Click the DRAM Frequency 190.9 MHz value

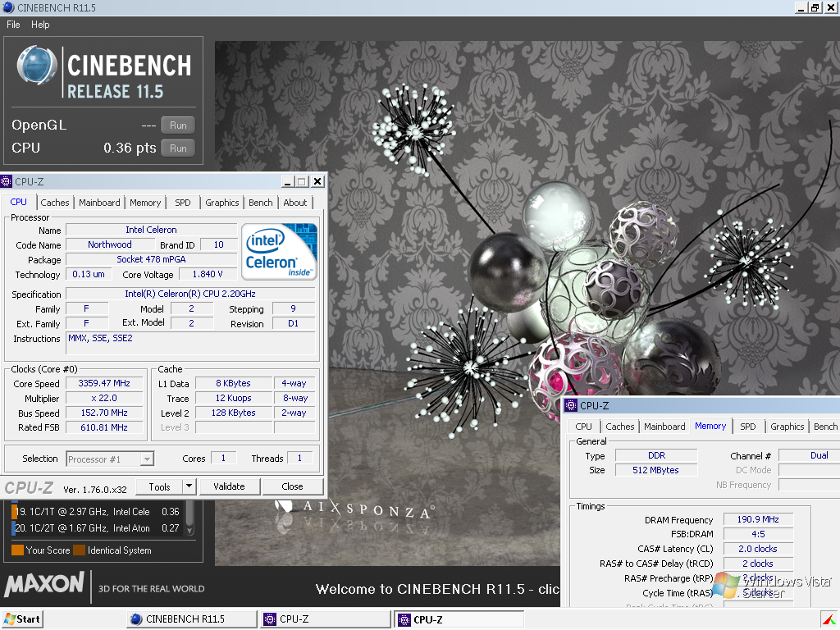click(x=758, y=519)
